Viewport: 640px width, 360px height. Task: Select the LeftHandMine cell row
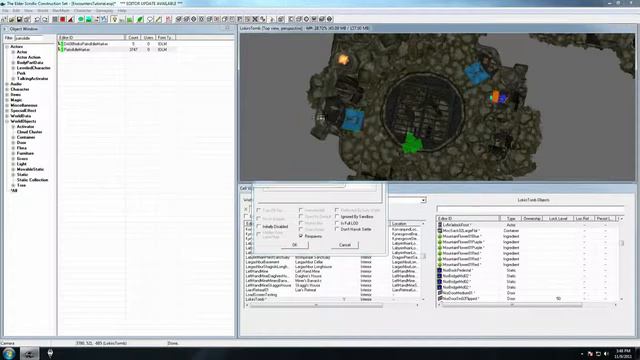click(x=333, y=271)
